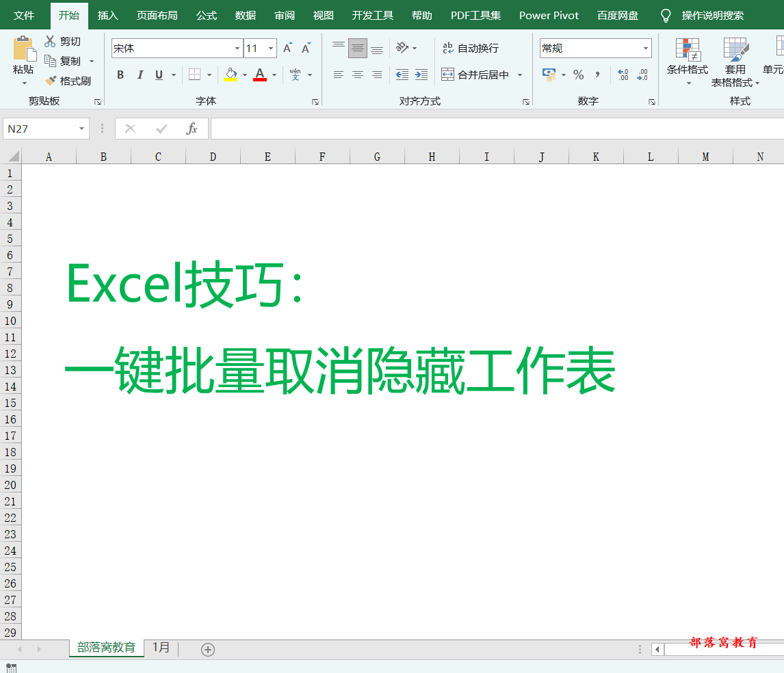Click the macro record icon in status bar
Image resolution: width=784 pixels, height=673 pixels.
pyautogui.click(x=12, y=668)
